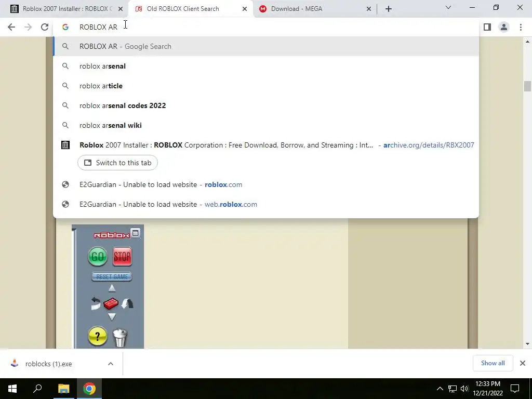This screenshot has height=399, width=532.
Task: Open the Windows Start menu
Action: [12, 389]
